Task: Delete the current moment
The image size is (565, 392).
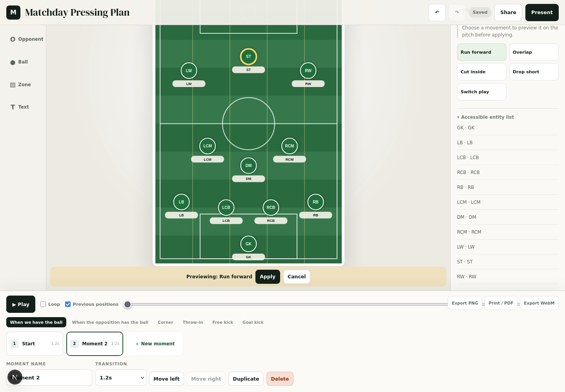Action: tap(280, 379)
